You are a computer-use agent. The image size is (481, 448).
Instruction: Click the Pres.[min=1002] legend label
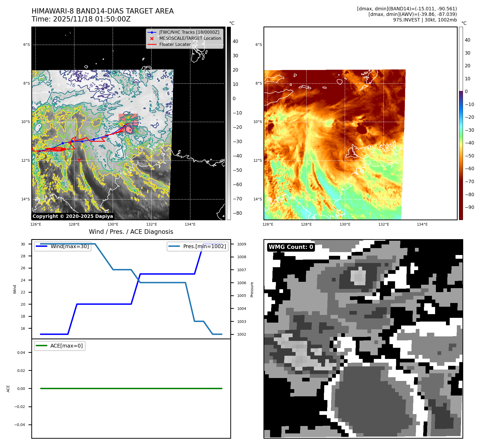click(x=204, y=246)
